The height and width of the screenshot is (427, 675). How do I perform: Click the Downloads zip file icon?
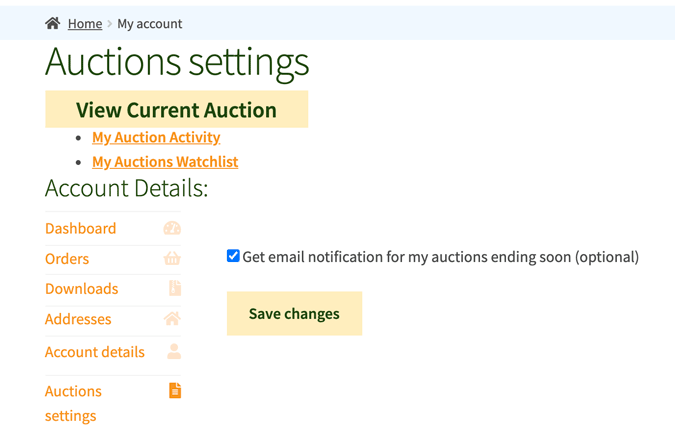coord(175,288)
